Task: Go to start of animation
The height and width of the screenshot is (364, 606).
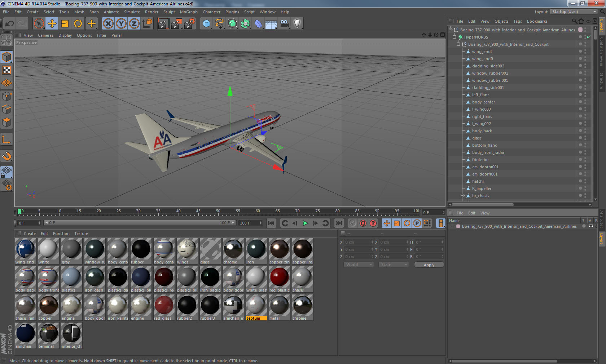Action: (271, 223)
